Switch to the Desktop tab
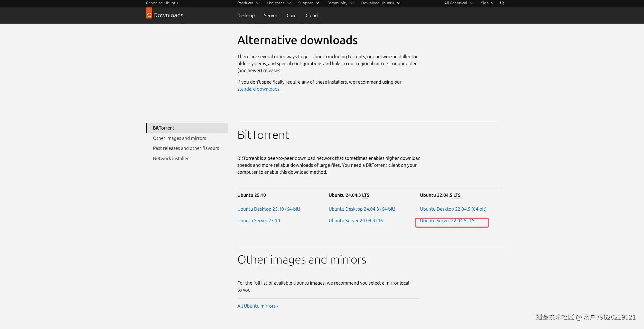 (246, 16)
